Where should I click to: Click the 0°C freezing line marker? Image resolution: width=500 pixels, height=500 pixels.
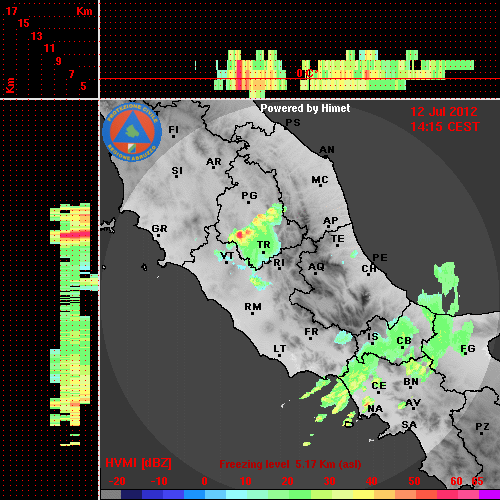[x=307, y=73]
